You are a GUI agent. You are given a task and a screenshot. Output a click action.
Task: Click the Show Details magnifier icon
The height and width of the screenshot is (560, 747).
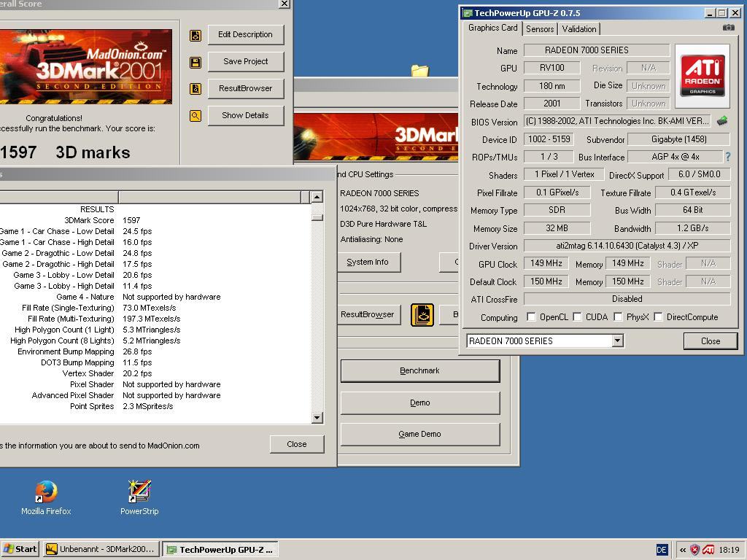click(x=196, y=116)
